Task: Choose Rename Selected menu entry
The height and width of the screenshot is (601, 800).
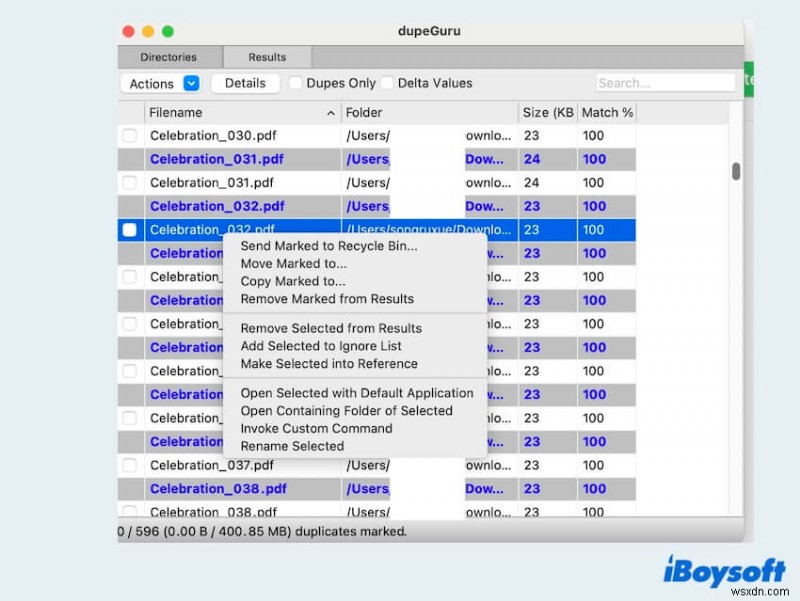Action: click(292, 446)
